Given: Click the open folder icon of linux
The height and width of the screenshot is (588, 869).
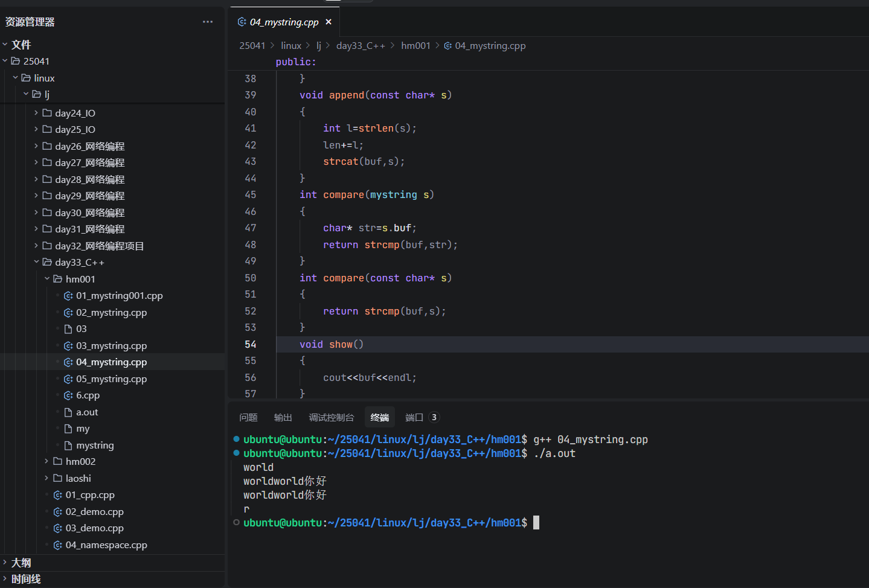Looking at the screenshot, I should [x=26, y=78].
